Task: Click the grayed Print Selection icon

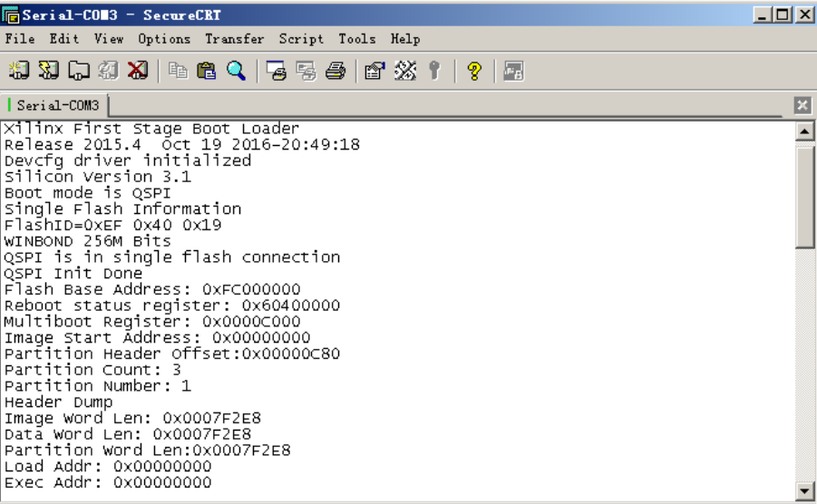Action: pyautogui.click(x=306, y=71)
